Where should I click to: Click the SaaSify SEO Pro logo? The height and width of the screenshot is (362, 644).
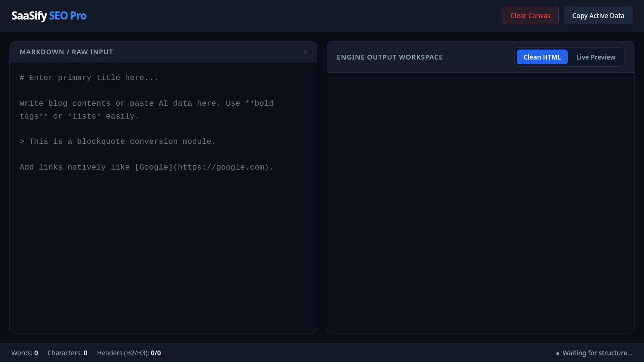[49, 16]
